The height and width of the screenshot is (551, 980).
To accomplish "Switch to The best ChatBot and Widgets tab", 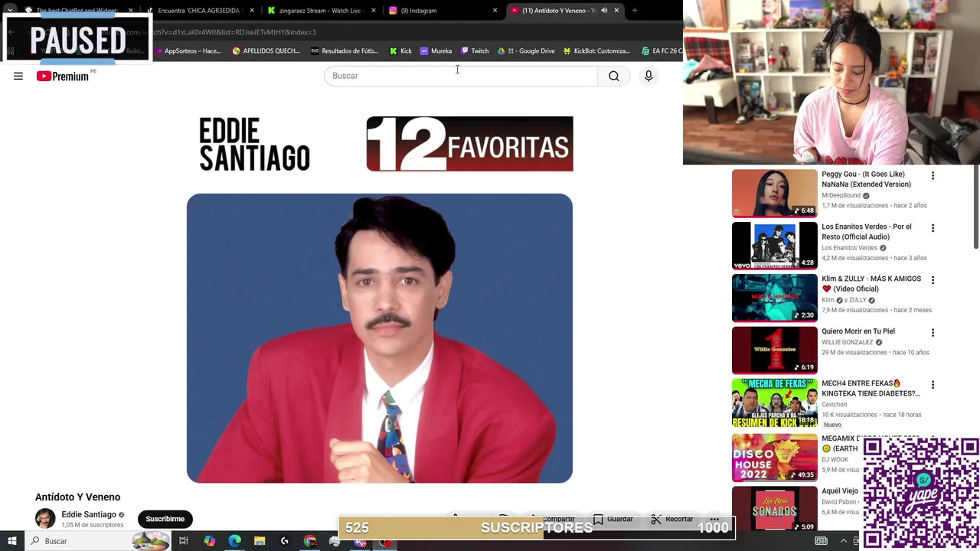I will [x=79, y=11].
